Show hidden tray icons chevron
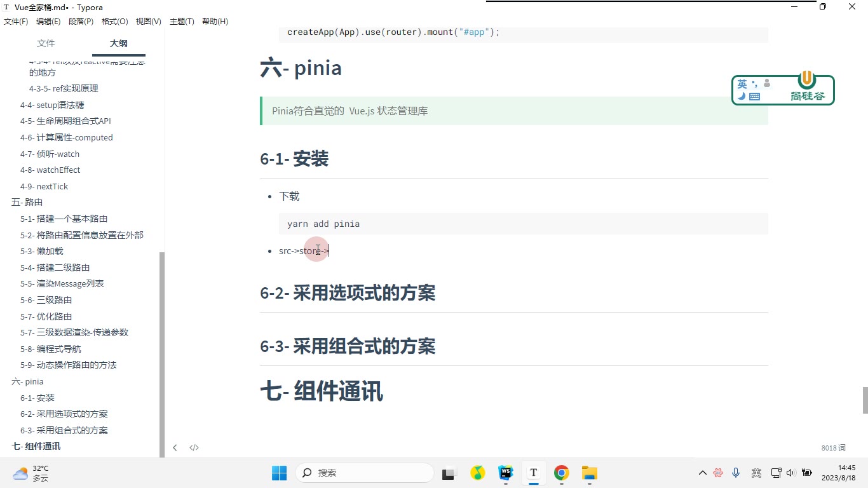 [x=702, y=473]
